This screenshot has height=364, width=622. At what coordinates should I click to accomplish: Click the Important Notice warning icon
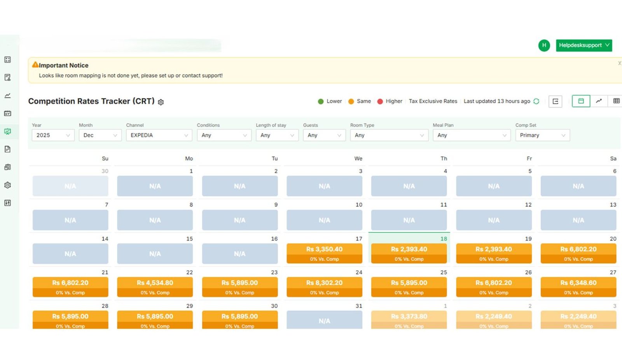tap(35, 64)
